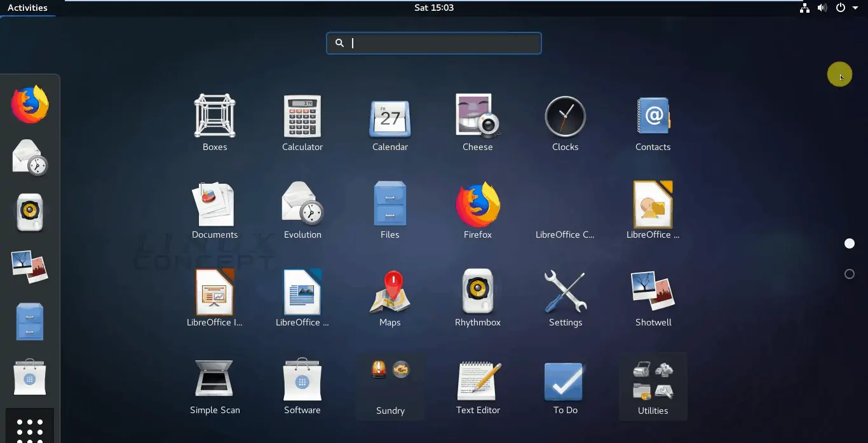Open Evolution in the app grid
This screenshot has height=443, width=868.
tap(302, 210)
